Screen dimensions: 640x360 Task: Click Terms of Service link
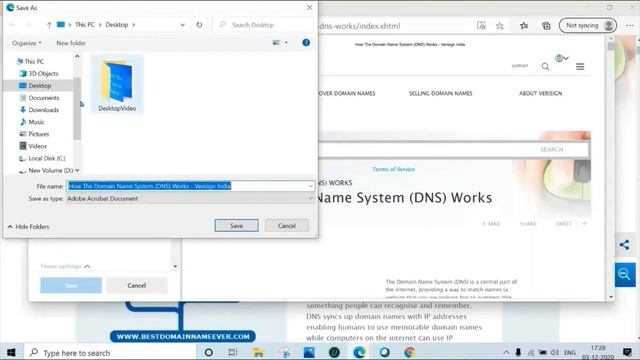click(393, 169)
